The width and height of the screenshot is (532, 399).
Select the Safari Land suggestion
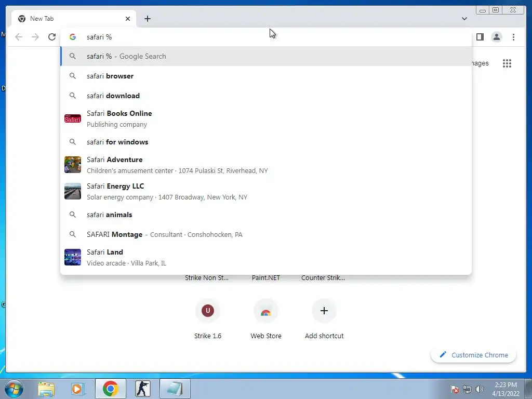pos(266,257)
